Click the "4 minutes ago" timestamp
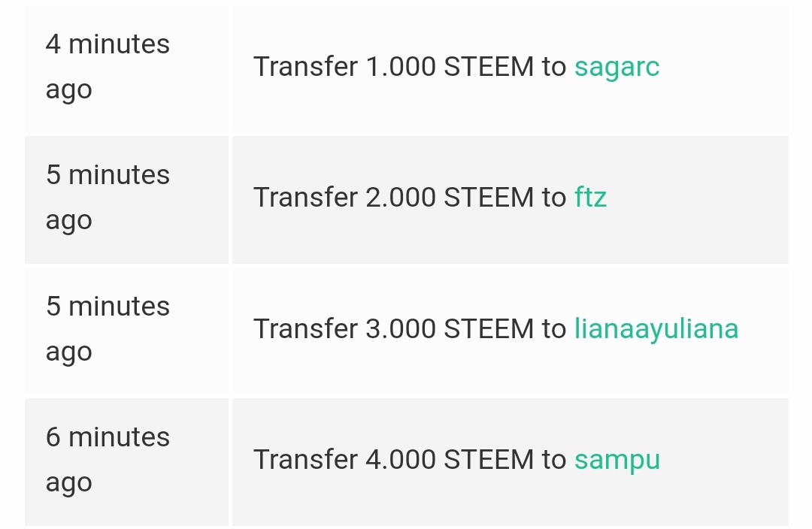The image size is (812, 529). tap(108, 67)
